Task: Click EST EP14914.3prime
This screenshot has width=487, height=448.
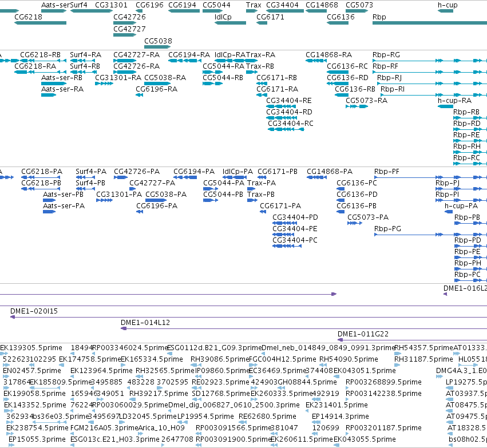Action: coord(316,422)
